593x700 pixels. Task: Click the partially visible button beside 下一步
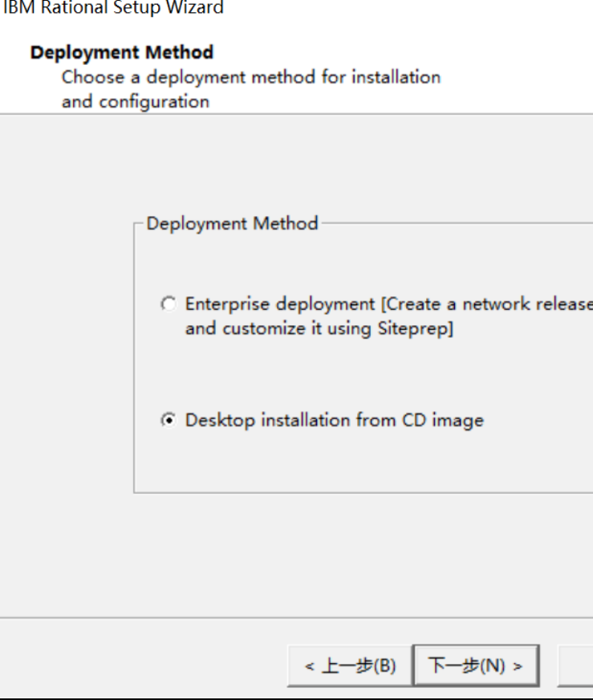[575, 665]
